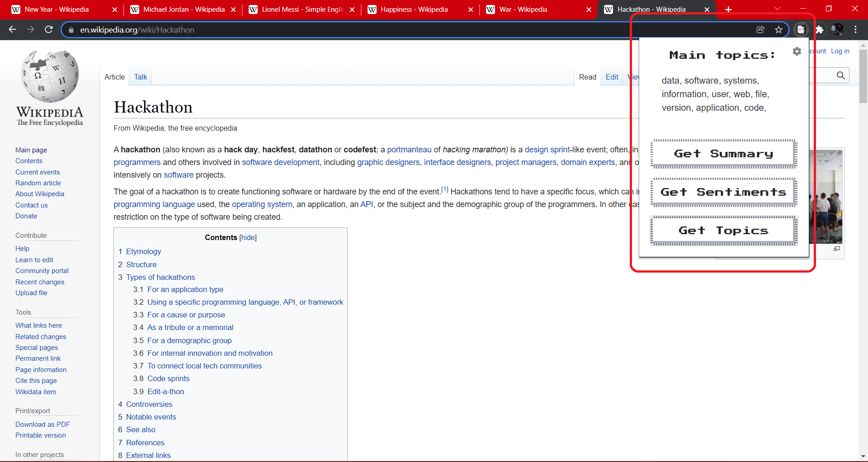Click the Get Sentiments button
This screenshot has width=868, height=462.
pyautogui.click(x=723, y=192)
